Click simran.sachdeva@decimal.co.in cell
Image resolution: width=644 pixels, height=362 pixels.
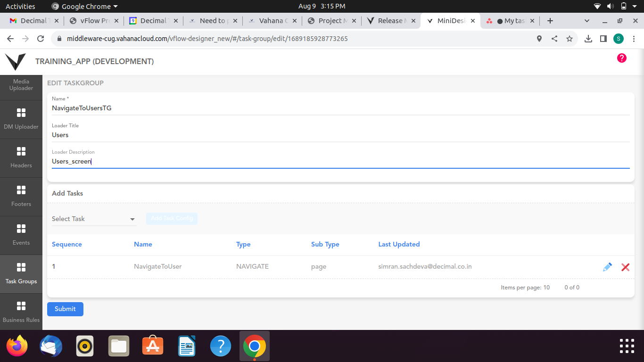[425, 266]
